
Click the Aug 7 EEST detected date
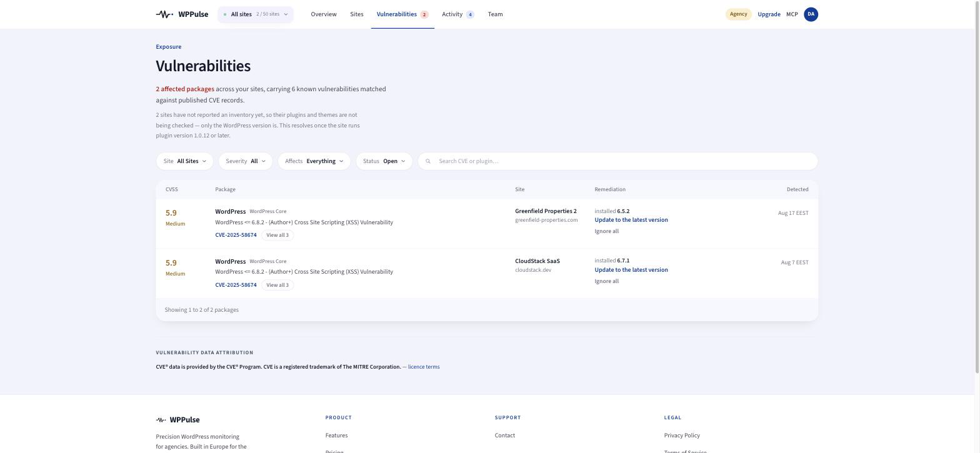tap(794, 262)
